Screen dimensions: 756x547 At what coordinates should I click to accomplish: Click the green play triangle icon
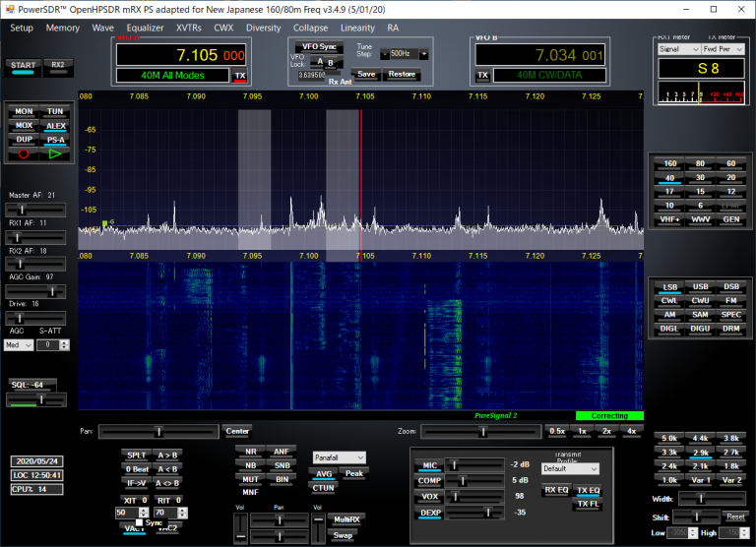coord(55,153)
